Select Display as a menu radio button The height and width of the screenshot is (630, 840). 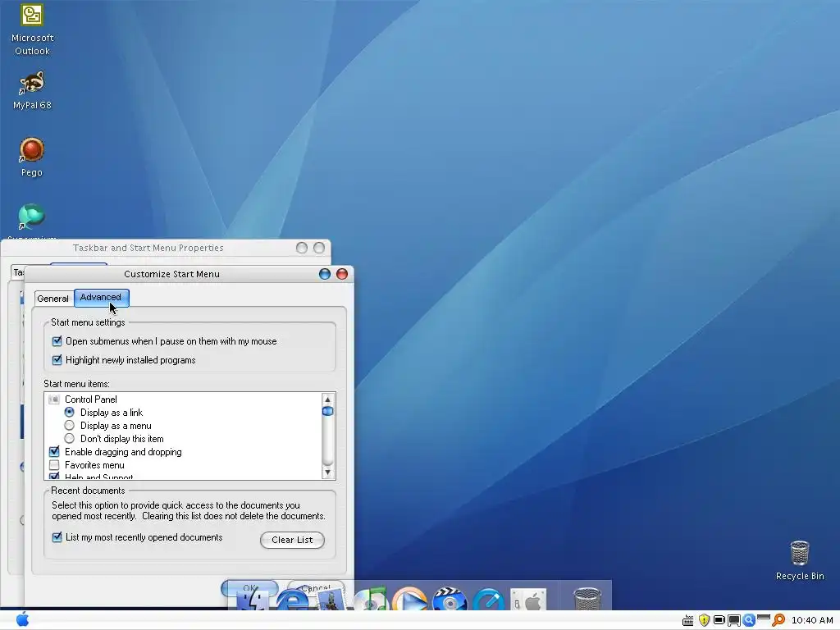(69, 426)
